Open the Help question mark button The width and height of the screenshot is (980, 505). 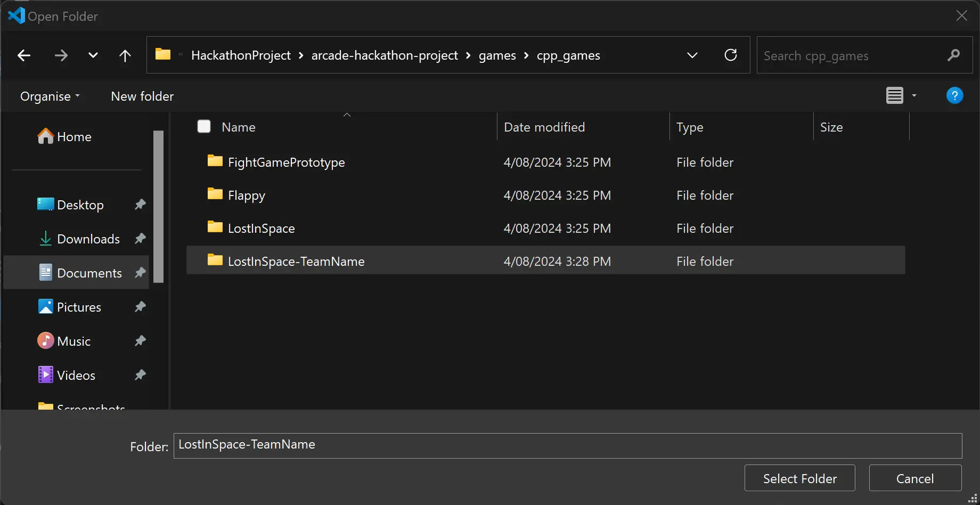click(955, 96)
